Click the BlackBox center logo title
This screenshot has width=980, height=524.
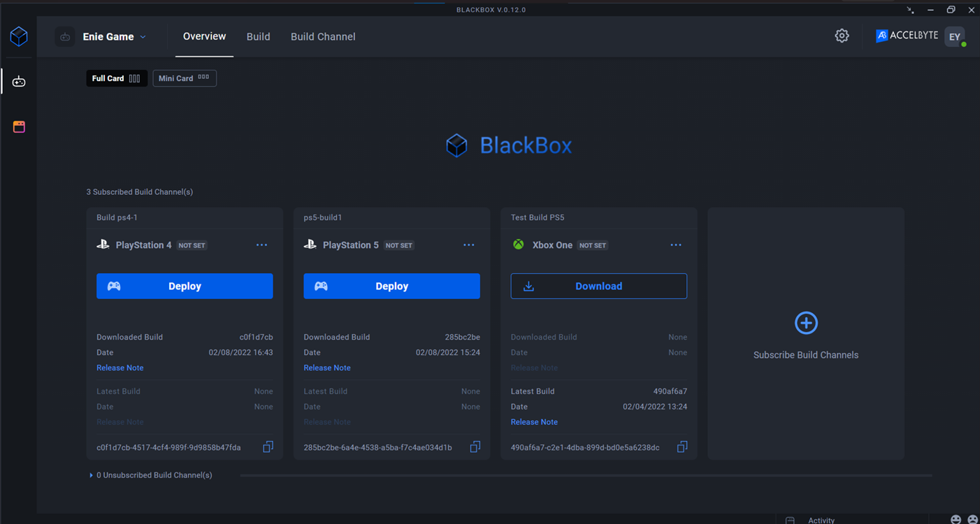(x=509, y=145)
